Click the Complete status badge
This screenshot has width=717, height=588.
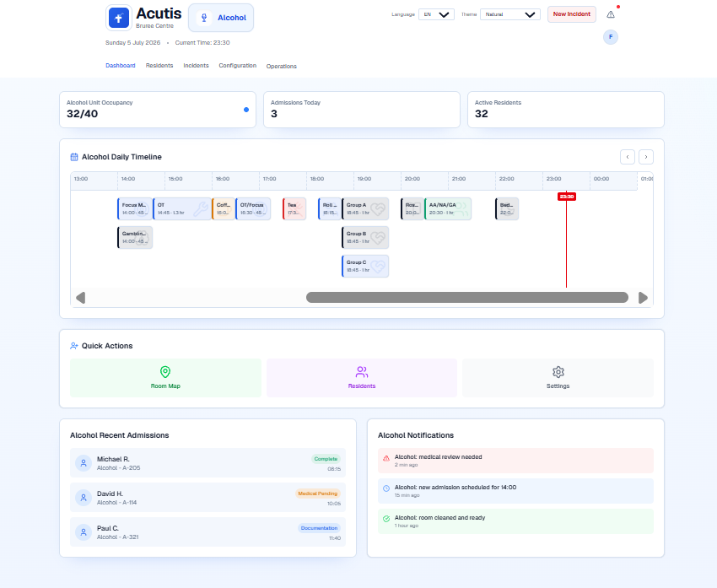[326, 459]
